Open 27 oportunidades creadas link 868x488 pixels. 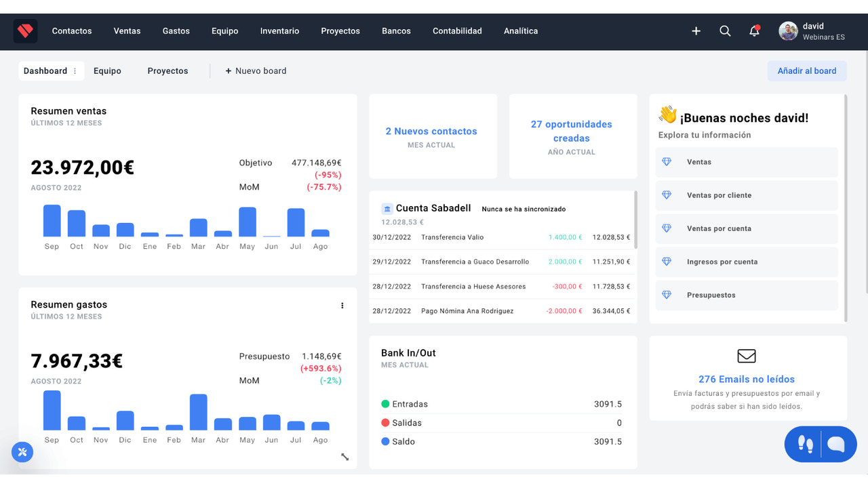point(572,131)
